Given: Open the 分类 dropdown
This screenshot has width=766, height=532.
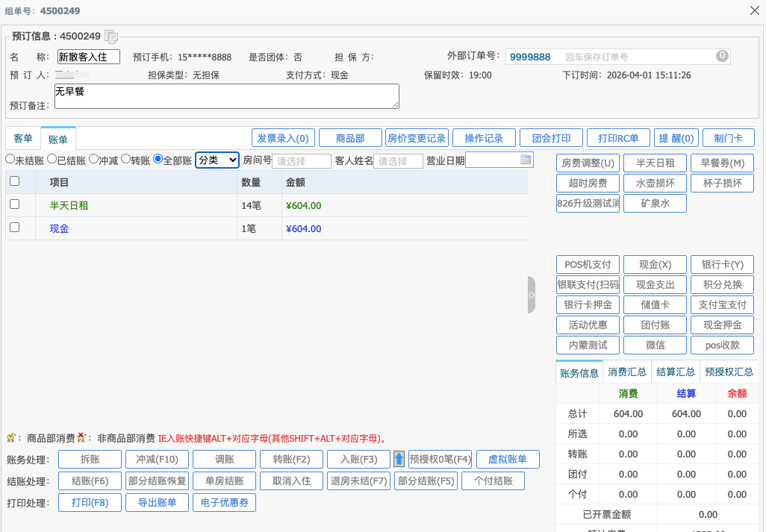Looking at the screenshot, I should click(217, 160).
